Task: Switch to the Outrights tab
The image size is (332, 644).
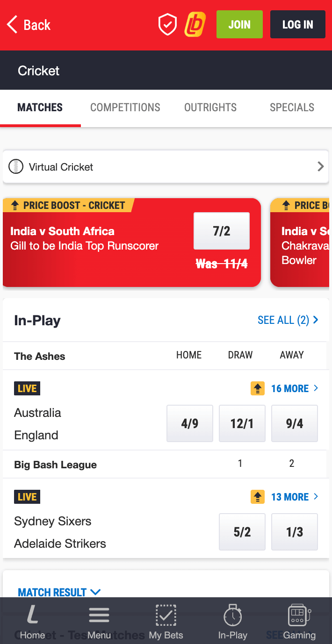Action: click(210, 107)
